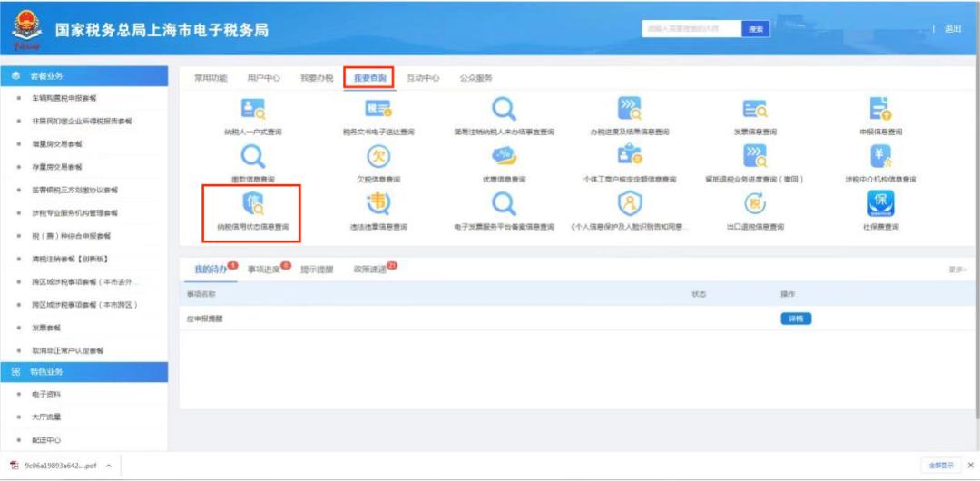Click the 搜索 search button
Image resolution: width=980 pixels, height=481 pixels.
click(x=756, y=29)
